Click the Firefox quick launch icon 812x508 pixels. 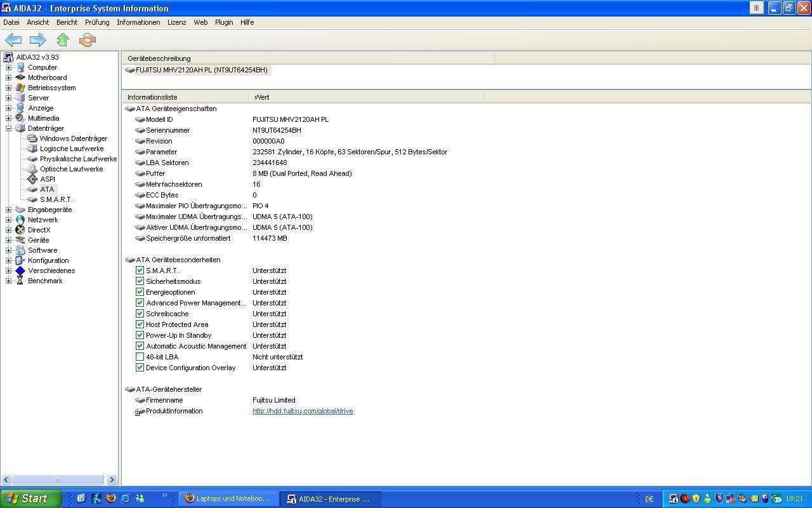pos(111,498)
